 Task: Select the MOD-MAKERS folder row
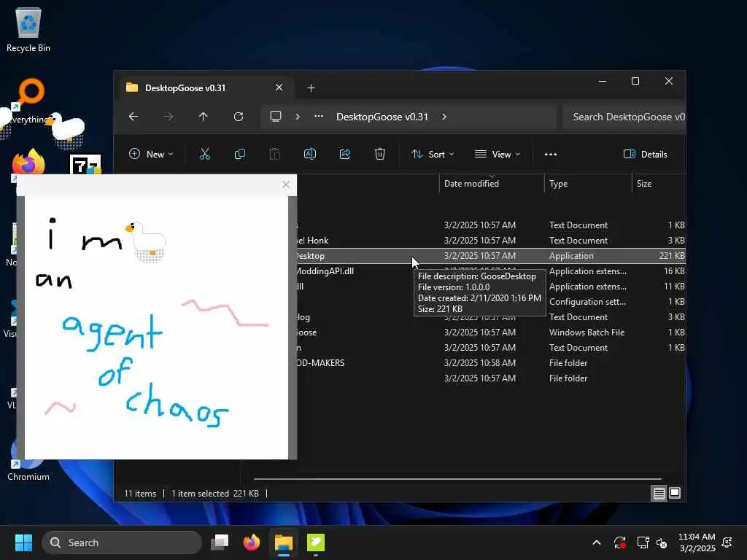tap(491, 363)
